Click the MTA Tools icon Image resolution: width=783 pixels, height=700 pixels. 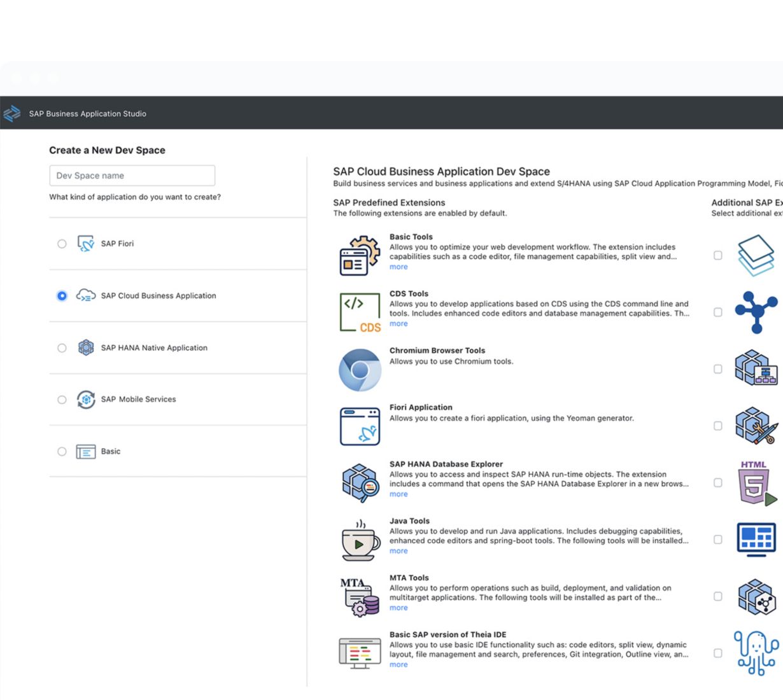click(x=360, y=597)
